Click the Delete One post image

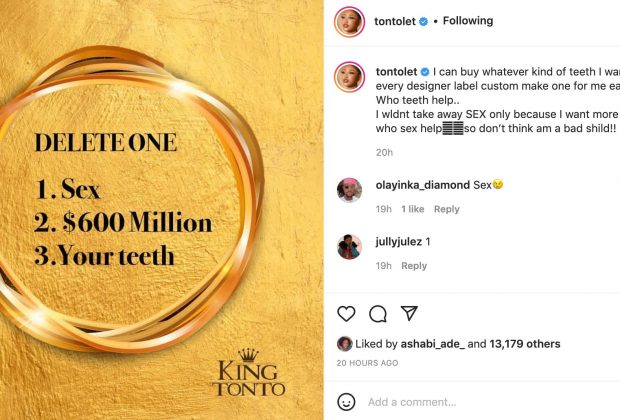(162, 210)
